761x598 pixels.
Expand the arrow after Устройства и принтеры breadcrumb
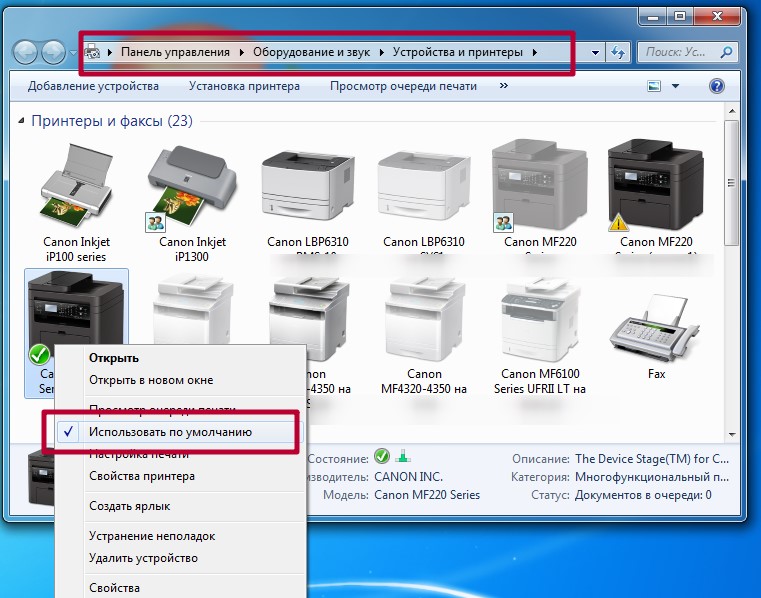[x=534, y=52]
